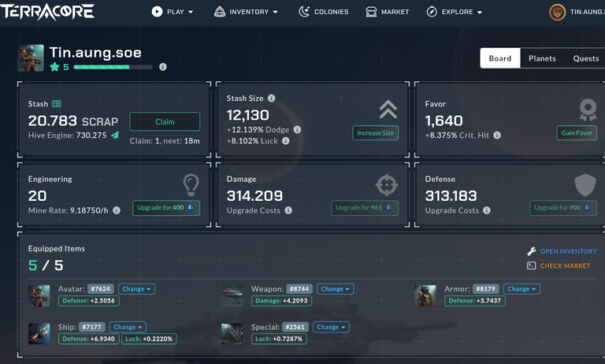The height and width of the screenshot is (364, 605).
Task: Click the Inventory backpack icon
Action: coord(220,12)
